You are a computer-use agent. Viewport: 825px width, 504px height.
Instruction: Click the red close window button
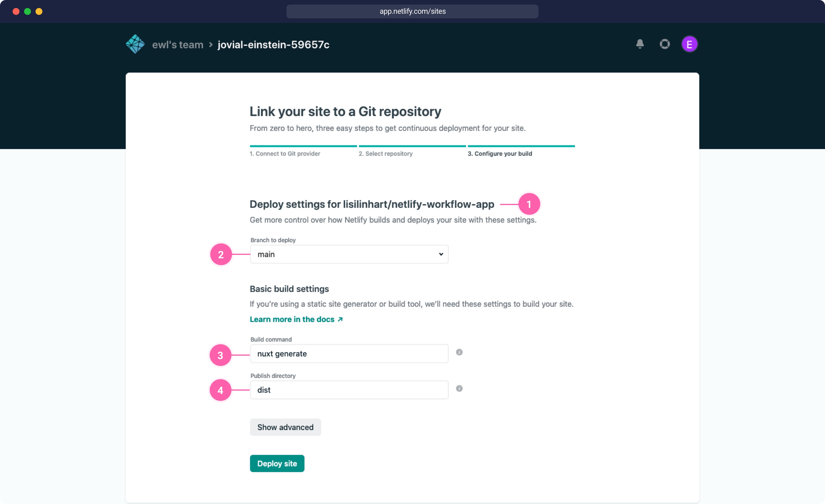[16, 11]
